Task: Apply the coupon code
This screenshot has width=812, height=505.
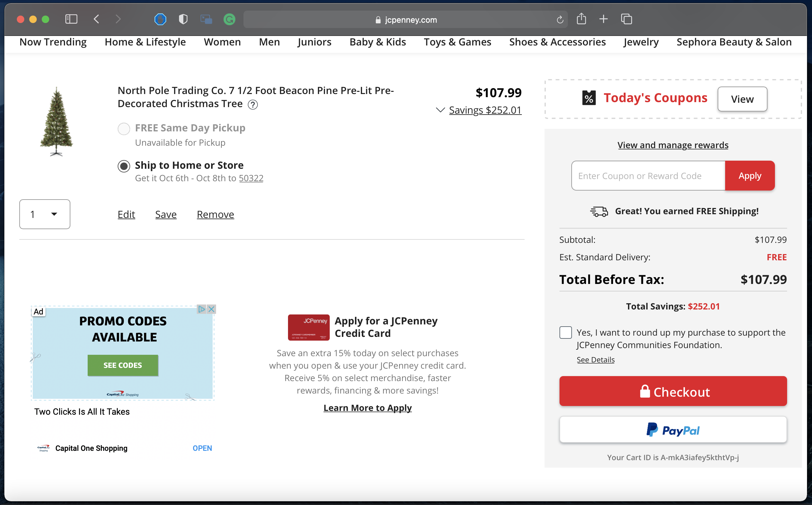Action: point(750,176)
